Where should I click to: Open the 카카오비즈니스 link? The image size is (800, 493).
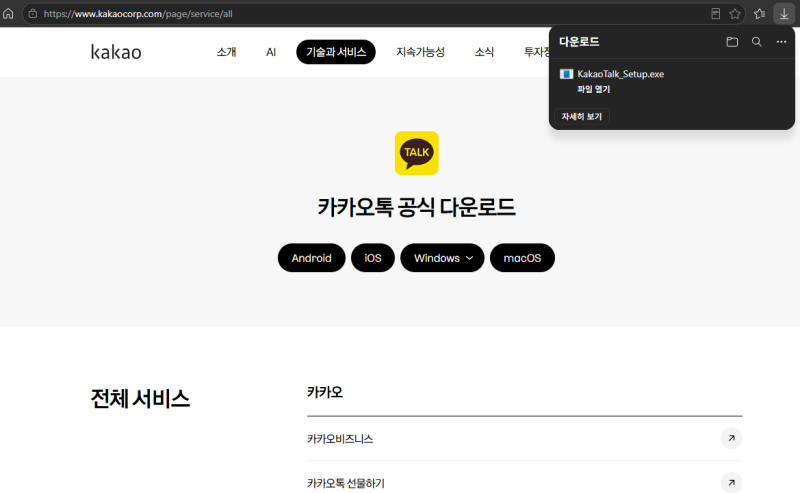click(x=340, y=439)
